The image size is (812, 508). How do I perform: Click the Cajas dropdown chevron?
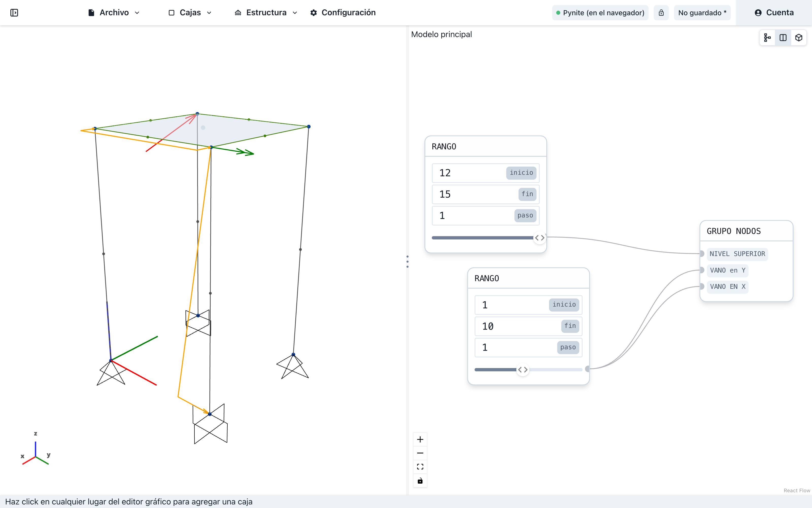(x=209, y=13)
